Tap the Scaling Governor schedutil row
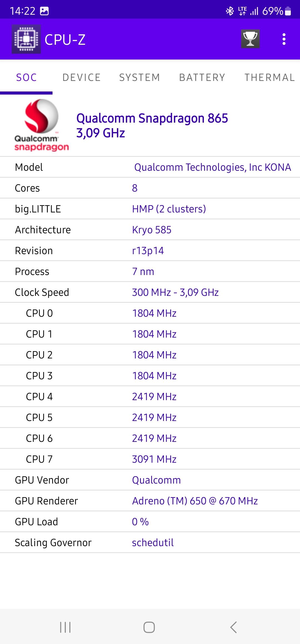Screen dimensions: 300x644 [x=150, y=543]
